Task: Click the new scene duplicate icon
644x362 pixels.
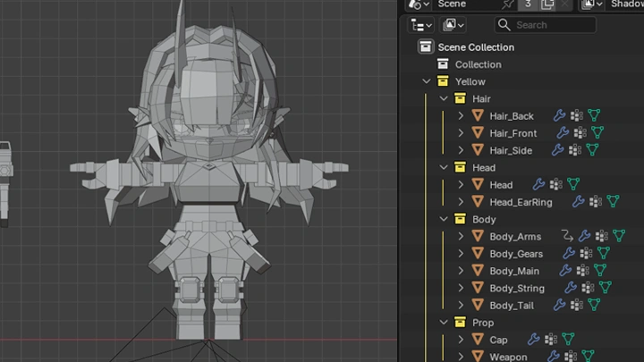Action: pyautogui.click(x=547, y=4)
